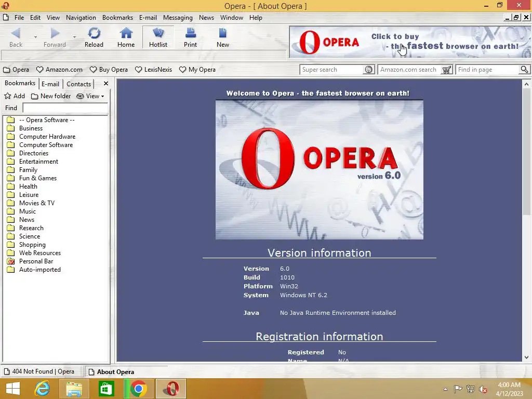
Task: Open the Forward history dropdown arrow
Action: pyautogui.click(x=74, y=37)
